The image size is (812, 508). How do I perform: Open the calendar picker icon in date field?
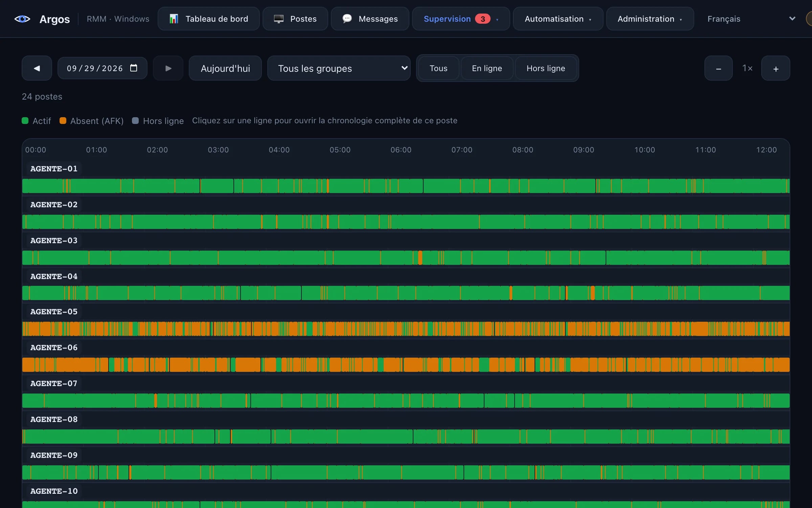point(134,68)
